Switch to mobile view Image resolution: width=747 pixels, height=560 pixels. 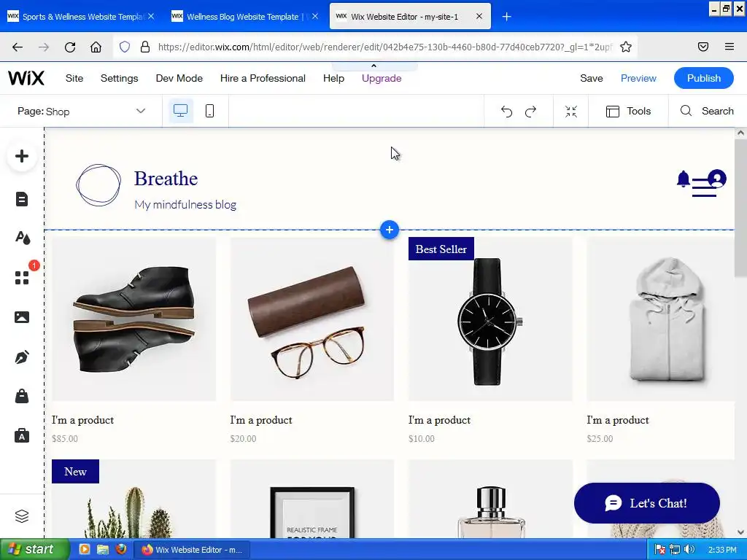[x=209, y=111]
